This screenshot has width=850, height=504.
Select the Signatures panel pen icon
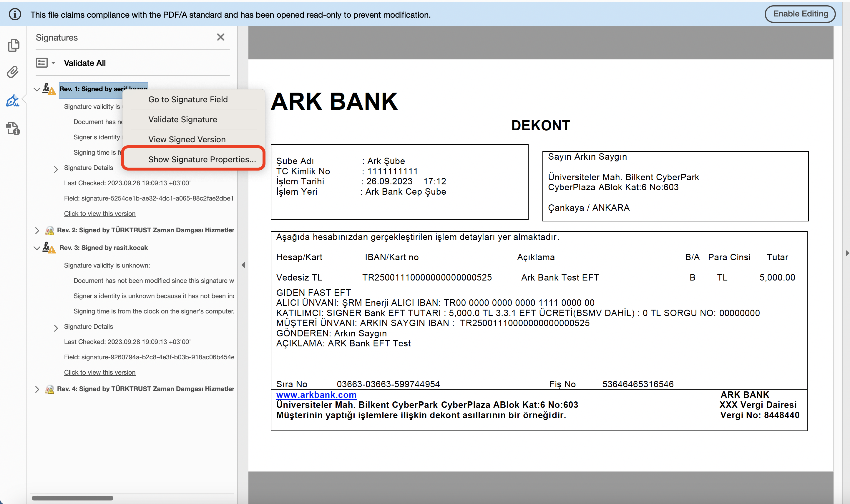point(13,101)
